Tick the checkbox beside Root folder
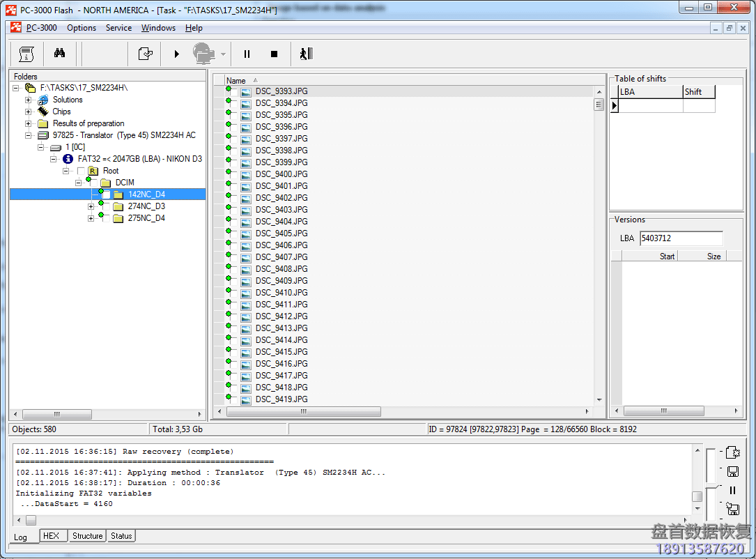This screenshot has height=559, width=756. [x=82, y=171]
